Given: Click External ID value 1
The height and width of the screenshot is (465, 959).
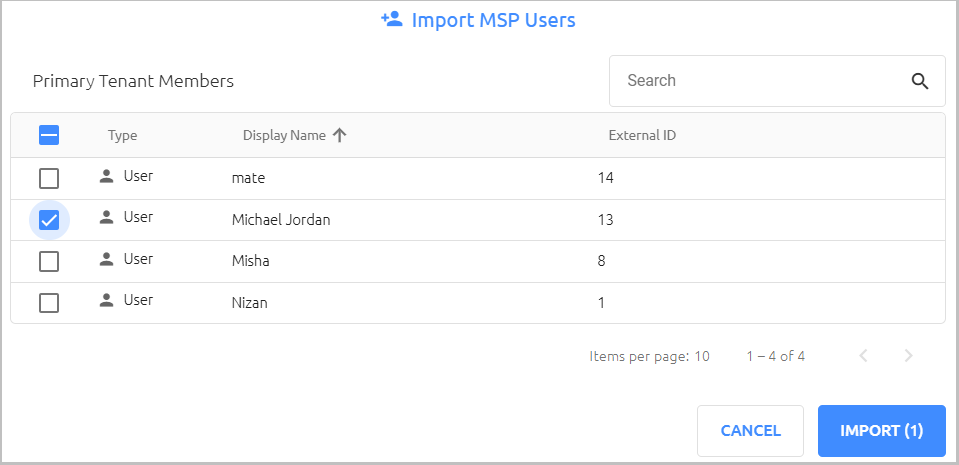Looking at the screenshot, I should coord(601,302).
